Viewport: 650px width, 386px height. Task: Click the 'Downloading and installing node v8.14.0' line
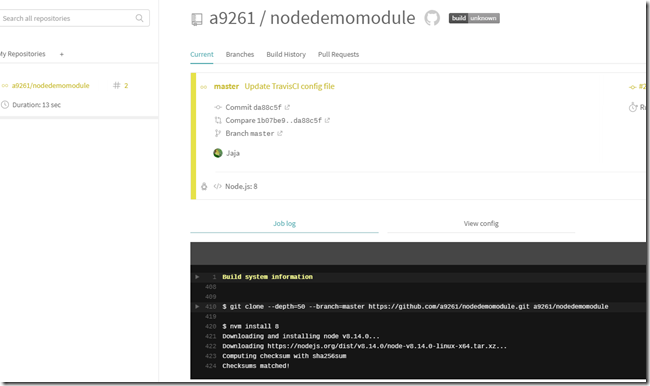301,336
